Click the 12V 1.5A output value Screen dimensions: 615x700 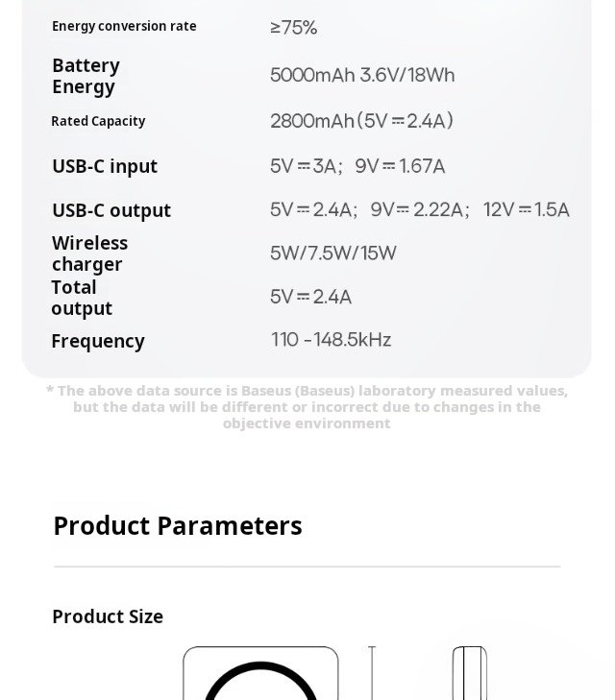[527, 210]
